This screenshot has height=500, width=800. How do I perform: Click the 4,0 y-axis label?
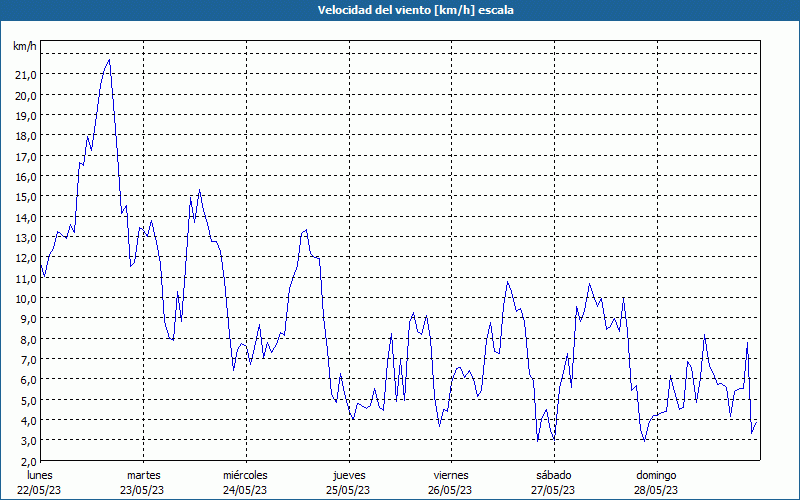(x=29, y=421)
